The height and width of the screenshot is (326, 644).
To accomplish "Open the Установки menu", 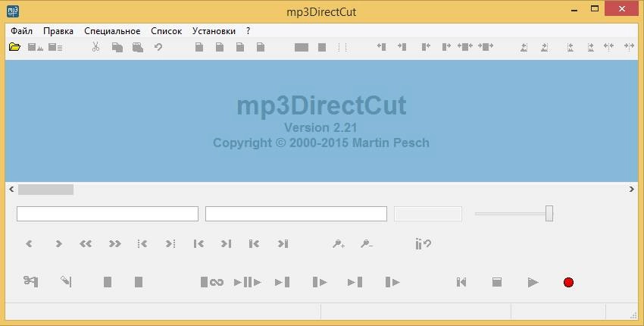I will point(214,31).
